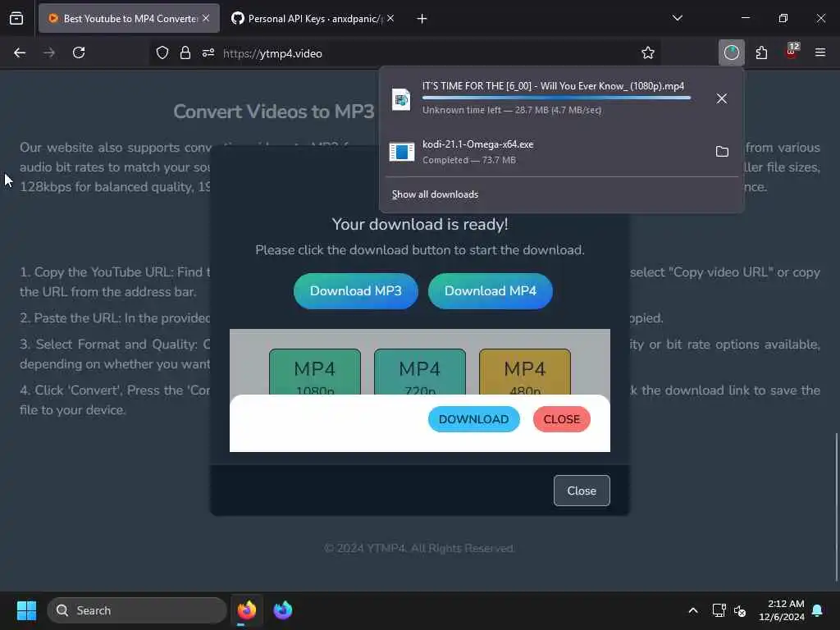Click Show all downloads
This screenshot has width=840, height=630.
pos(435,194)
